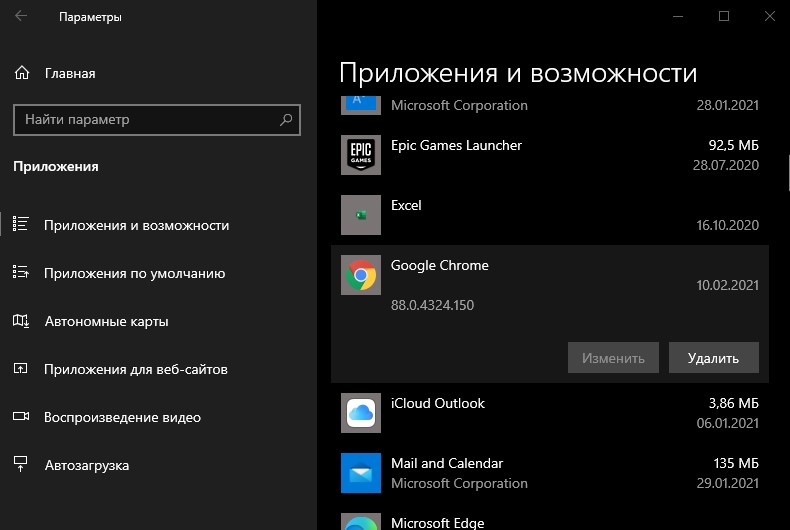Go to Автономные карты section

click(x=106, y=321)
